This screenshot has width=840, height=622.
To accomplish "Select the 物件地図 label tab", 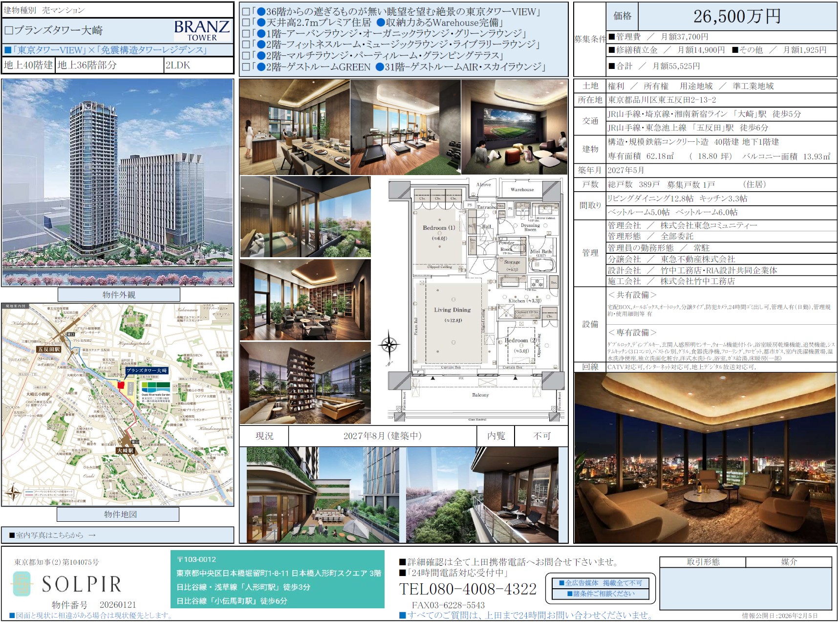I will tap(118, 514).
